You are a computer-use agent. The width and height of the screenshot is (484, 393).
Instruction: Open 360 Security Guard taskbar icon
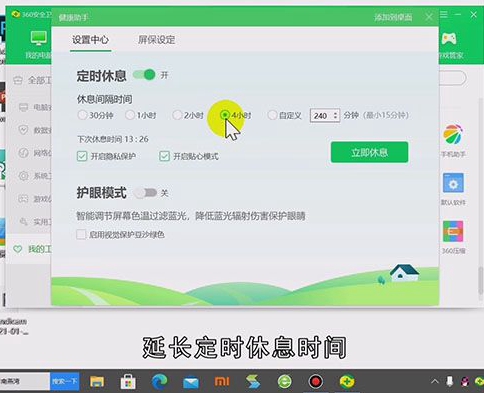pos(347,382)
